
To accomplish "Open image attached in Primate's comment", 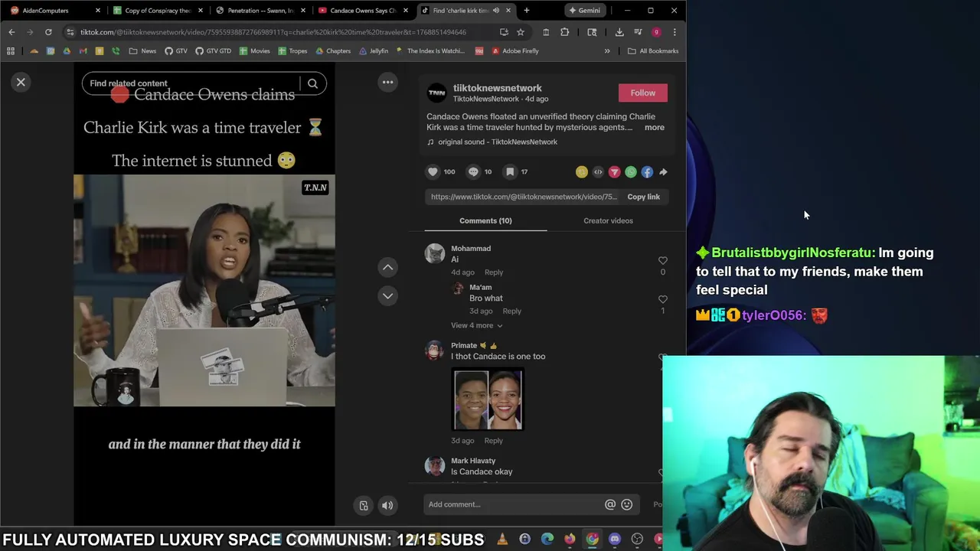I will [x=488, y=399].
